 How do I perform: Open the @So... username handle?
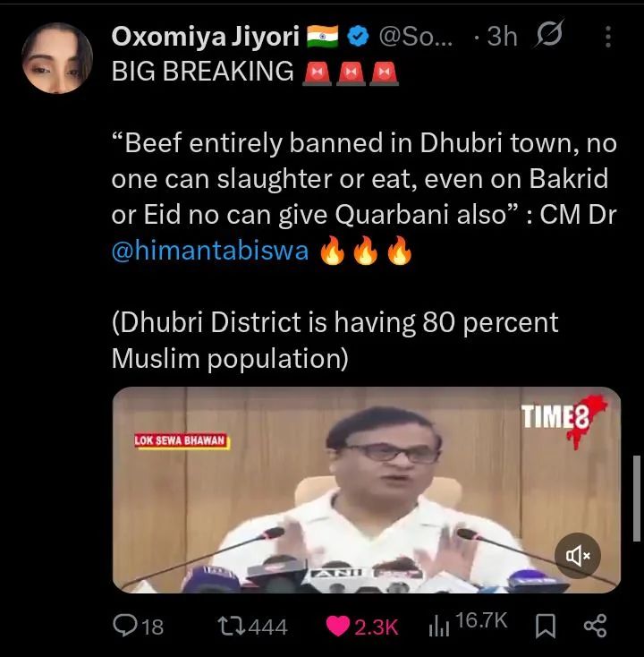click(416, 37)
